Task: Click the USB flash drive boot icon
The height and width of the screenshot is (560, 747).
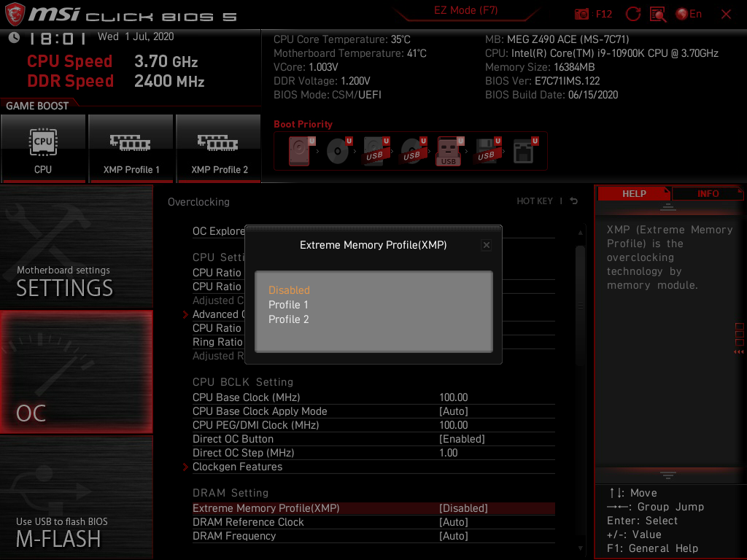Action: (447, 151)
